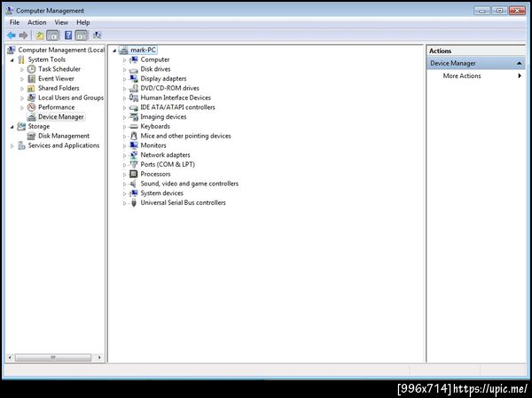Minimize the Computer Management window
Viewport: 532px width, 398px height.
[482, 11]
